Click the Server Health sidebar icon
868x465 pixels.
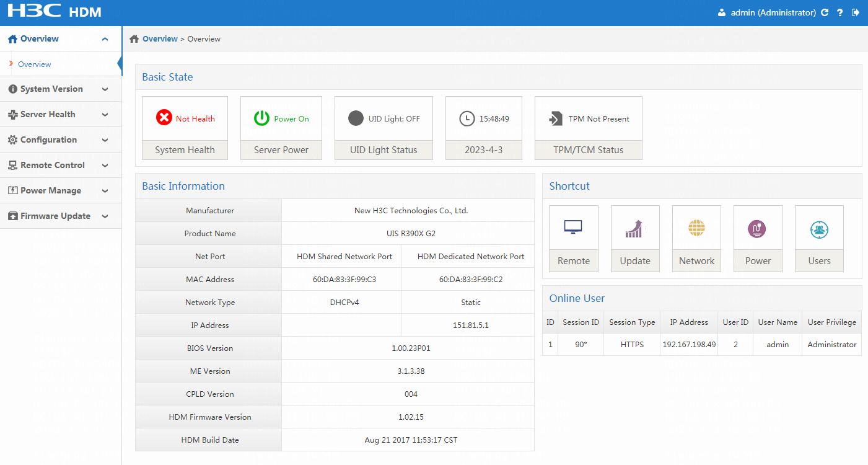click(x=12, y=115)
